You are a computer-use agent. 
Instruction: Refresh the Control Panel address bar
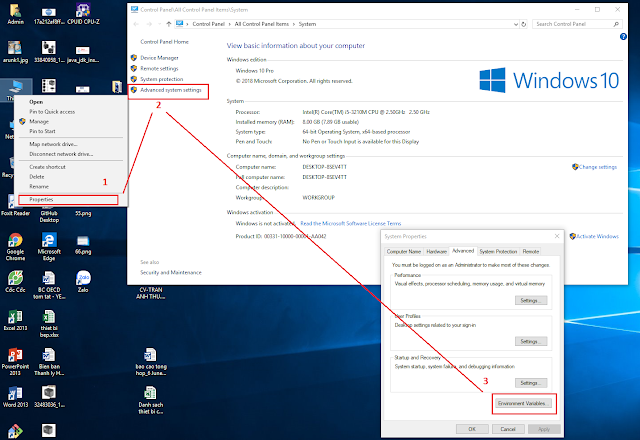coord(524,24)
